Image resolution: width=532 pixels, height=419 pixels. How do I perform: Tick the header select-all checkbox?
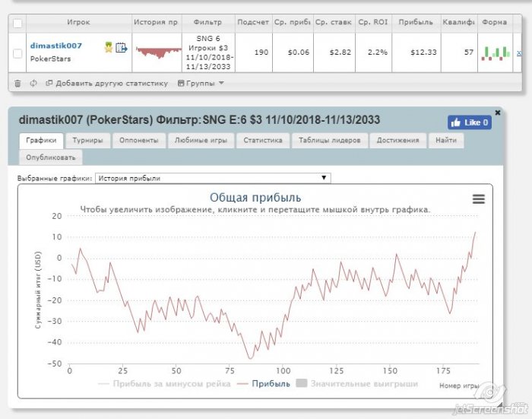(x=17, y=23)
